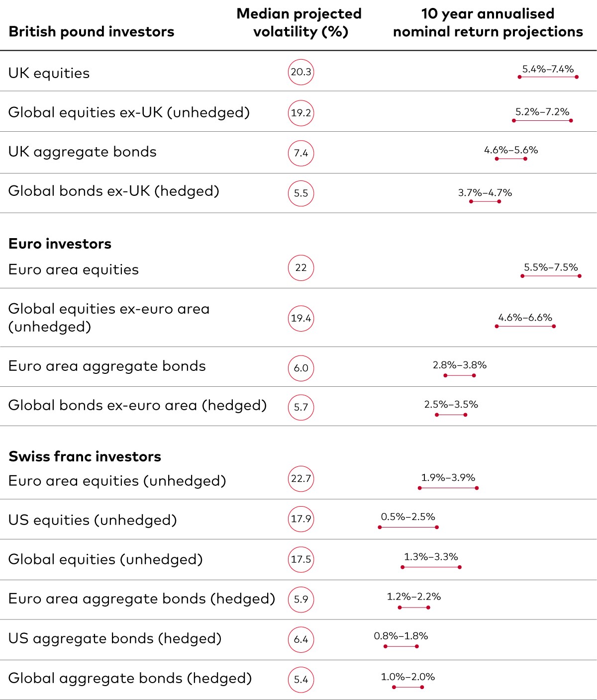Viewport: 597px width, 700px height.
Task: Click the 'British pound investors' heading
Action: [92, 32]
